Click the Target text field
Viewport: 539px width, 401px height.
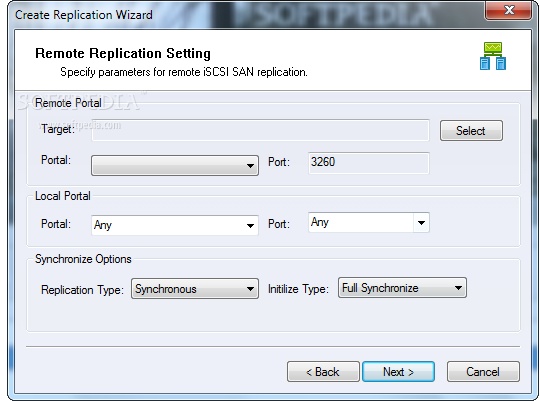click(260, 130)
